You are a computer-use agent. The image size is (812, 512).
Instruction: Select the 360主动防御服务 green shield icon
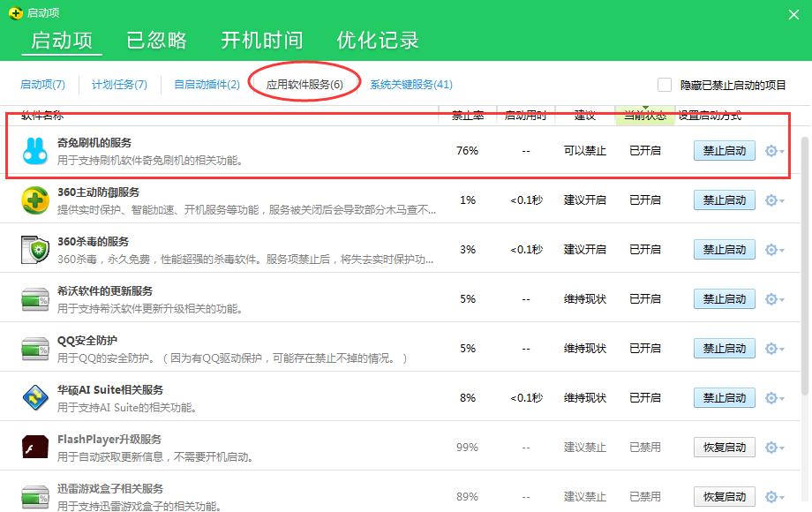point(34,200)
